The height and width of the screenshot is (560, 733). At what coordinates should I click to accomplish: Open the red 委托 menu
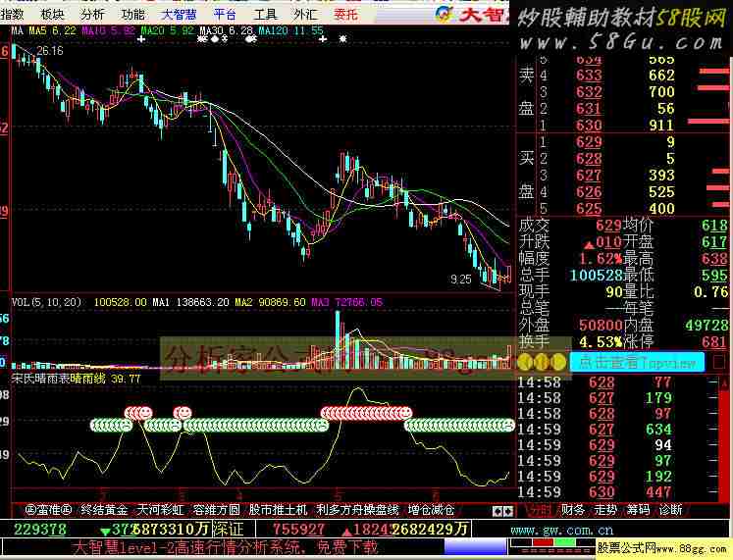(346, 15)
